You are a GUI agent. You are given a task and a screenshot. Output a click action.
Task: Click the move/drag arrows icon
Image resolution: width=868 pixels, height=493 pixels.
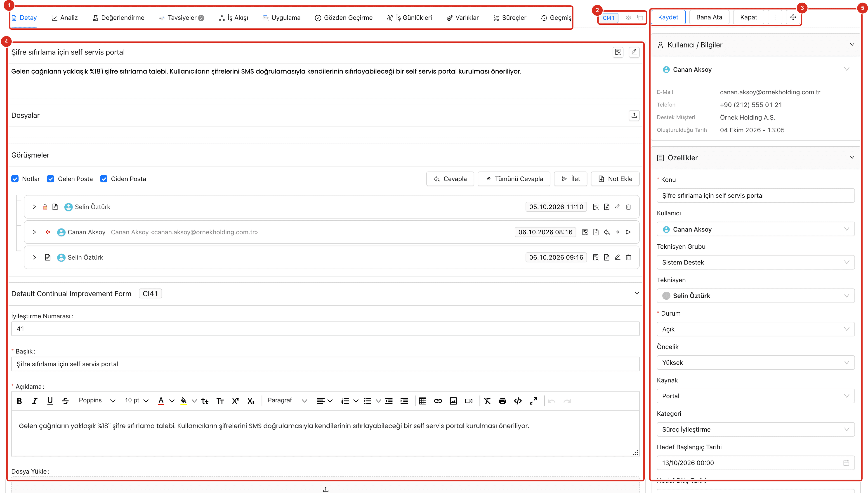click(793, 17)
